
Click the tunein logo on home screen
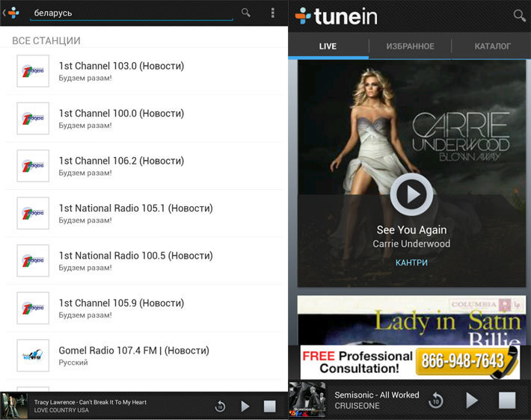[x=336, y=16]
